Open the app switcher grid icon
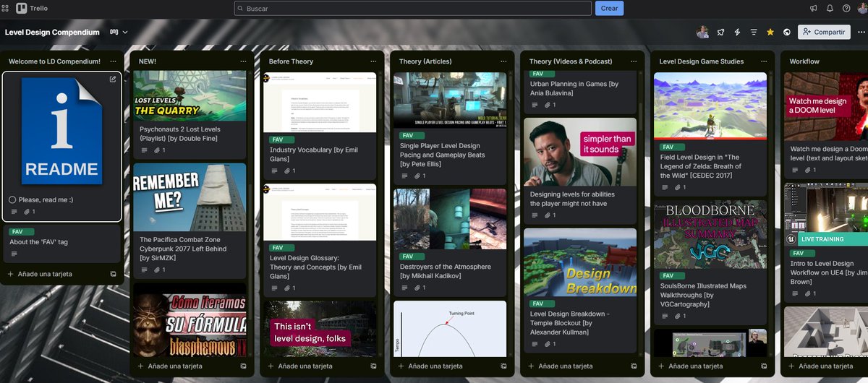 click(5, 8)
